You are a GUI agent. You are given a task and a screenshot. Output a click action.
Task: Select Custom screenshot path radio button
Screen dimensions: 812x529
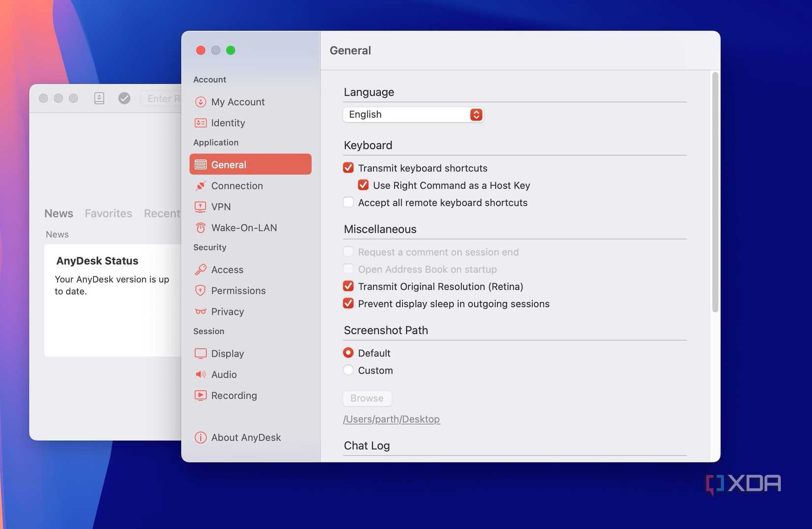click(x=348, y=370)
